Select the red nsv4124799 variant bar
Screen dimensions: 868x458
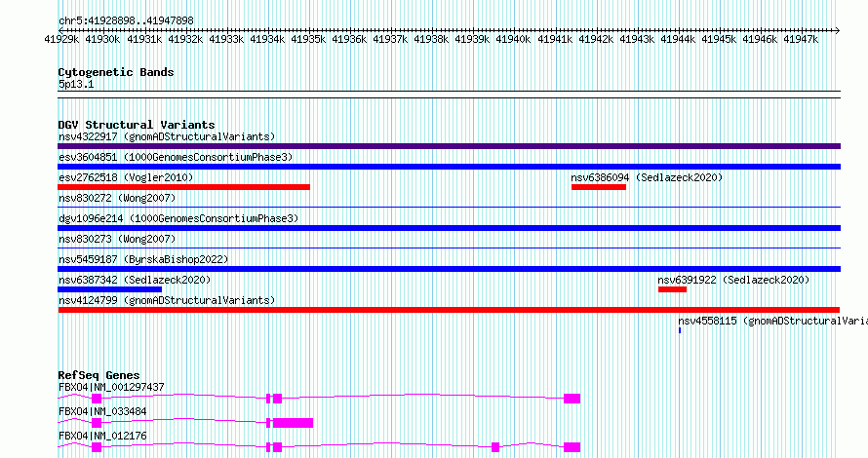click(x=449, y=310)
